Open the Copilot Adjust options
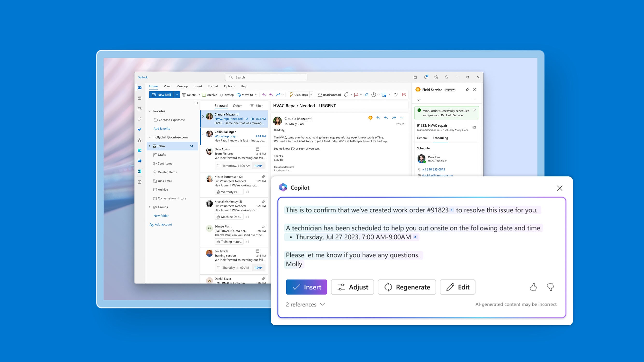 352,287
